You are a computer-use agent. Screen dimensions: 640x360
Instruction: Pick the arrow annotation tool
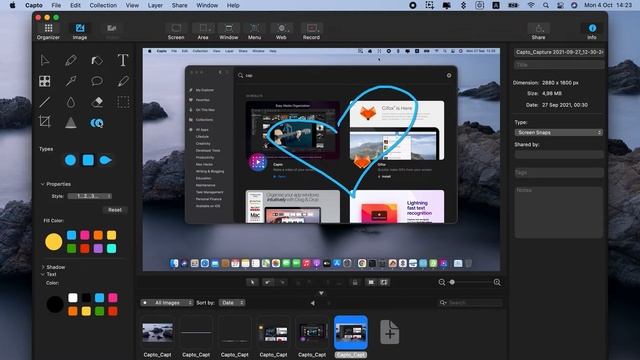pyautogui.click(x=71, y=81)
